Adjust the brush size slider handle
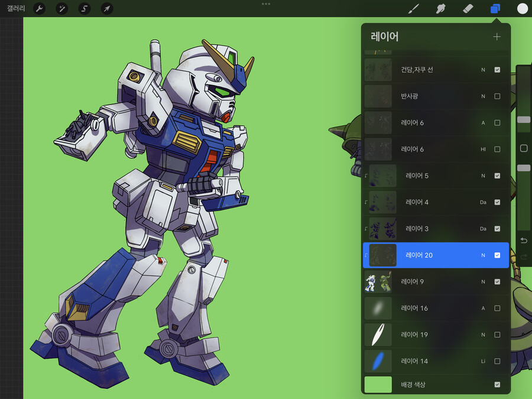The height and width of the screenshot is (399, 532). [524, 120]
